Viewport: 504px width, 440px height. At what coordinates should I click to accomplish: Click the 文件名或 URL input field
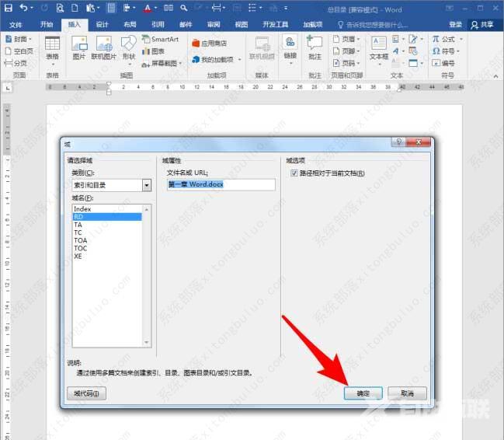pos(221,184)
